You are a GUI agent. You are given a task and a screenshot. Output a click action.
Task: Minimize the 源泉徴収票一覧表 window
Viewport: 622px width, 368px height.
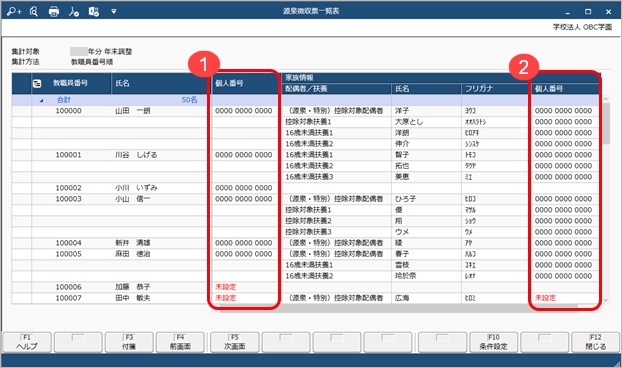click(x=568, y=12)
